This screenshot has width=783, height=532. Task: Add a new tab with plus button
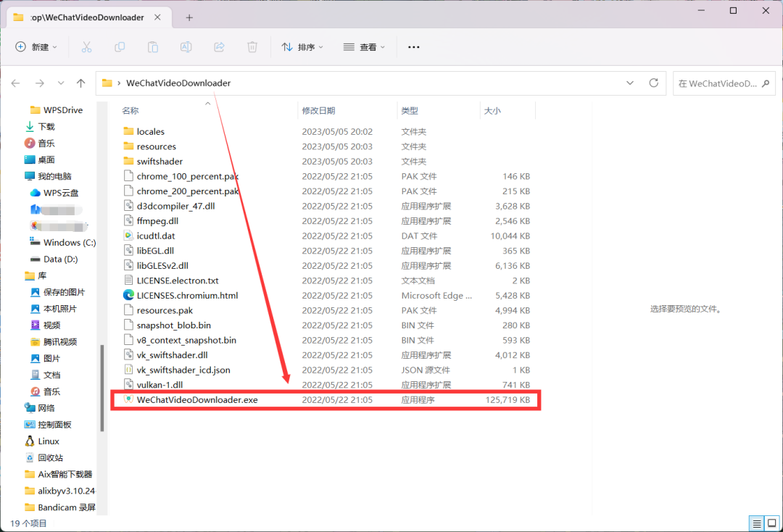(189, 17)
